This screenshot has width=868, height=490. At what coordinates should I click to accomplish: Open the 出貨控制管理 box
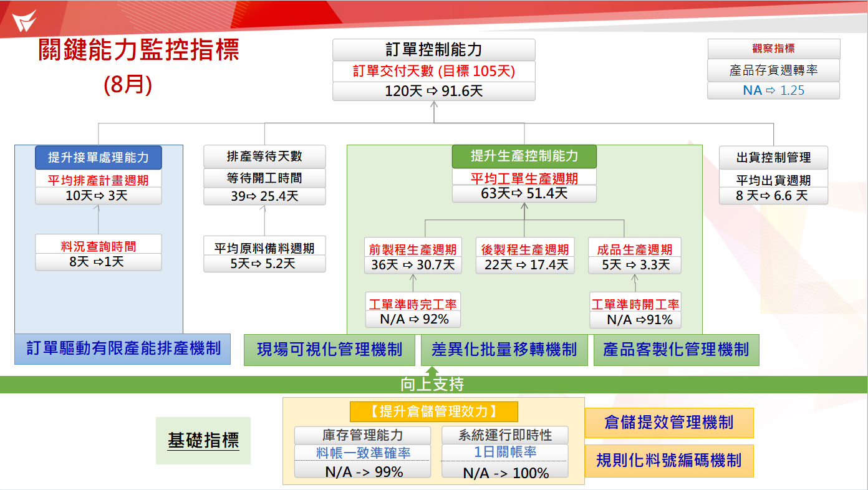click(x=774, y=158)
